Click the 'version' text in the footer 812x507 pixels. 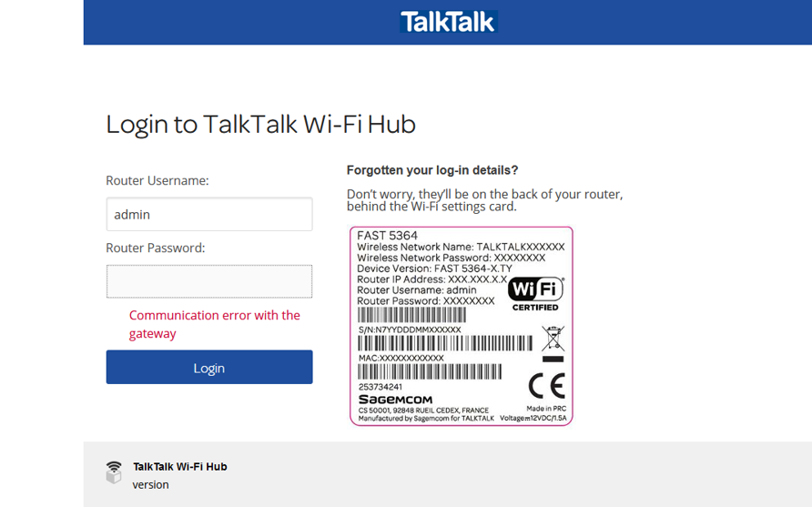[x=151, y=484]
